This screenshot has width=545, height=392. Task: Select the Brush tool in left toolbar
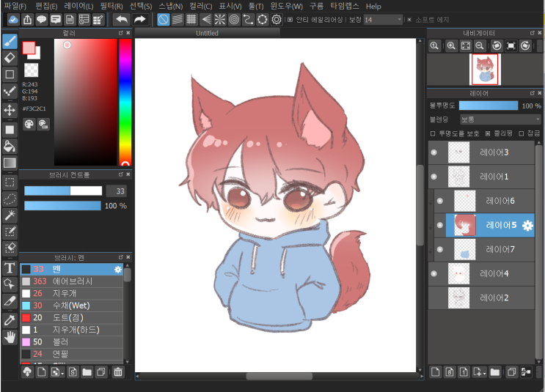[x=10, y=42]
